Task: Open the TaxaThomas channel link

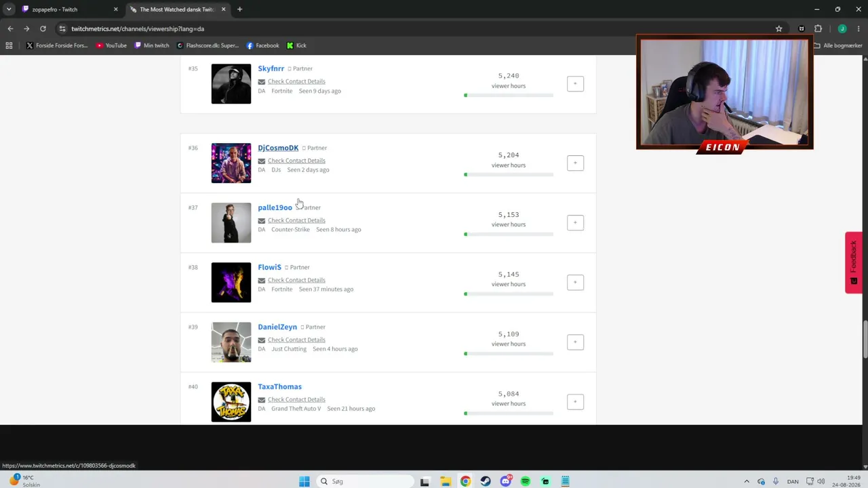Action: coord(279,386)
